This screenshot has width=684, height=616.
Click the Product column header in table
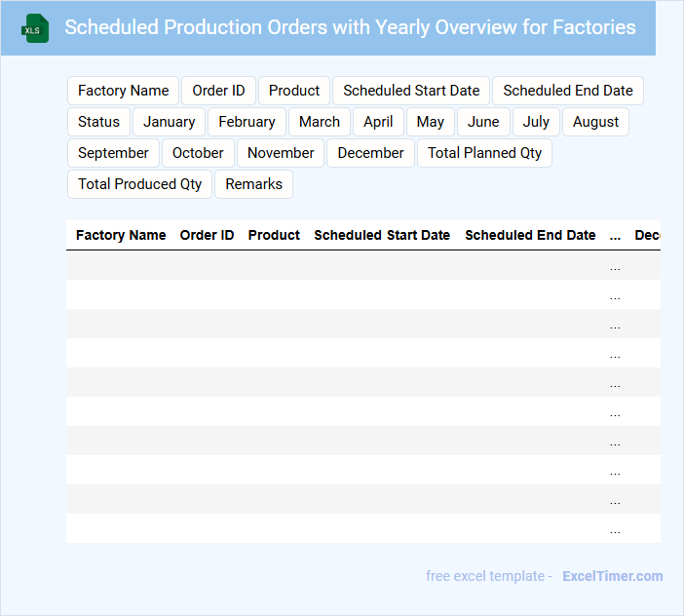click(x=274, y=235)
